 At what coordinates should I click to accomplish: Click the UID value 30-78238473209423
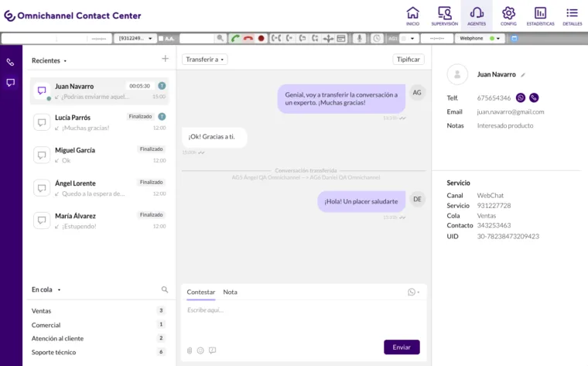pyautogui.click(x=508, y=236)
